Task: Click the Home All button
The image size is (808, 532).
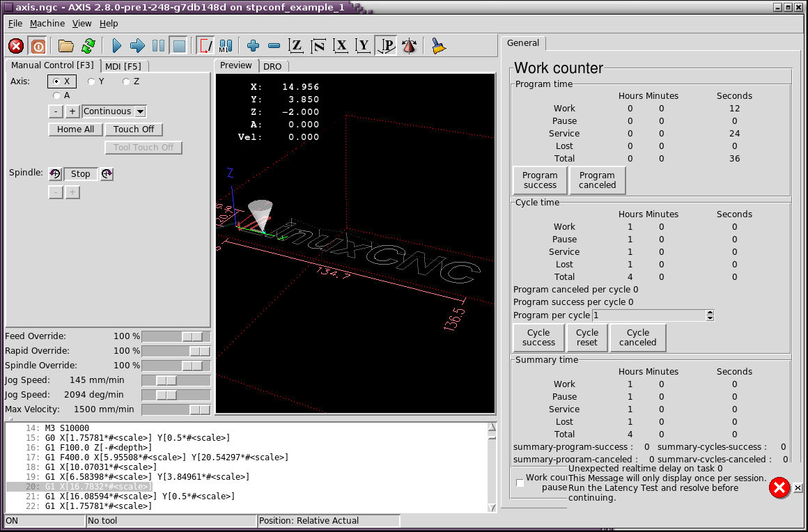Action: tap(75, 130)
